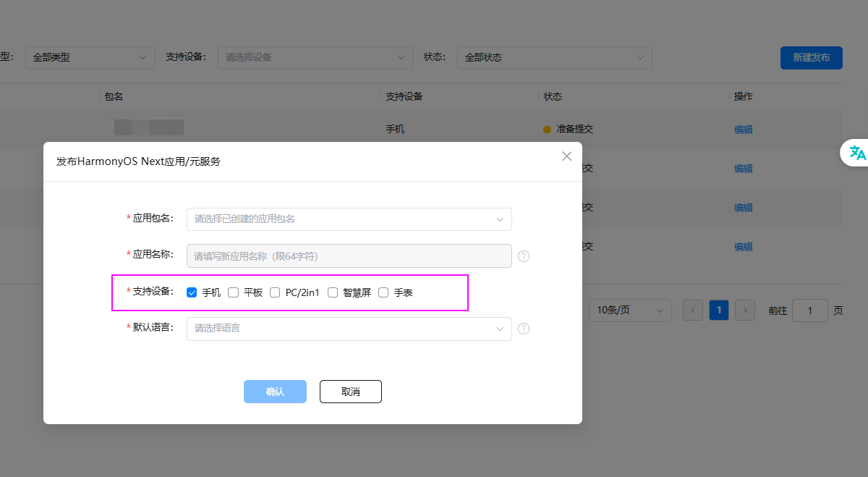
Task: Close the HarmonyOS publish dialog
Action: [566, 156]
